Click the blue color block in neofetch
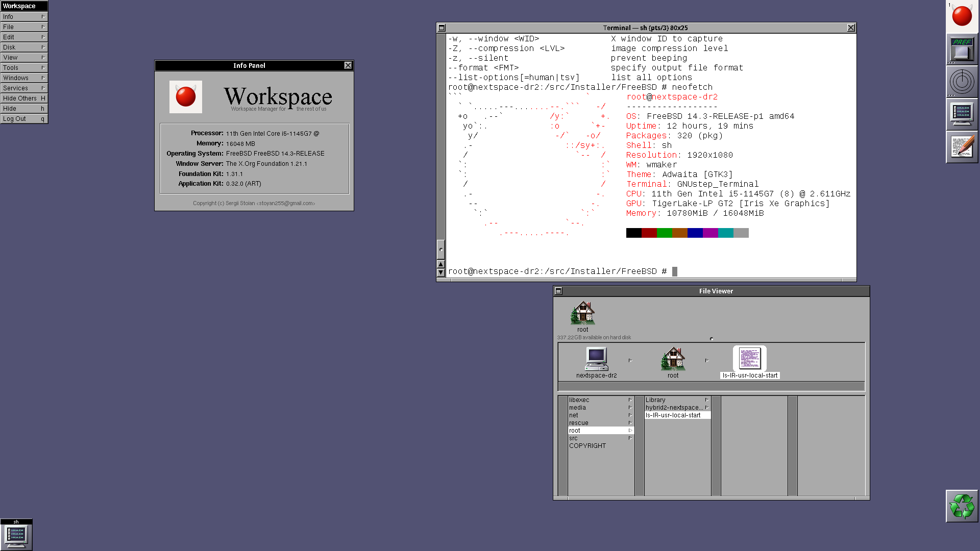Image resolution: width=980 pixels, height=551 pixels. pos(695,233)
